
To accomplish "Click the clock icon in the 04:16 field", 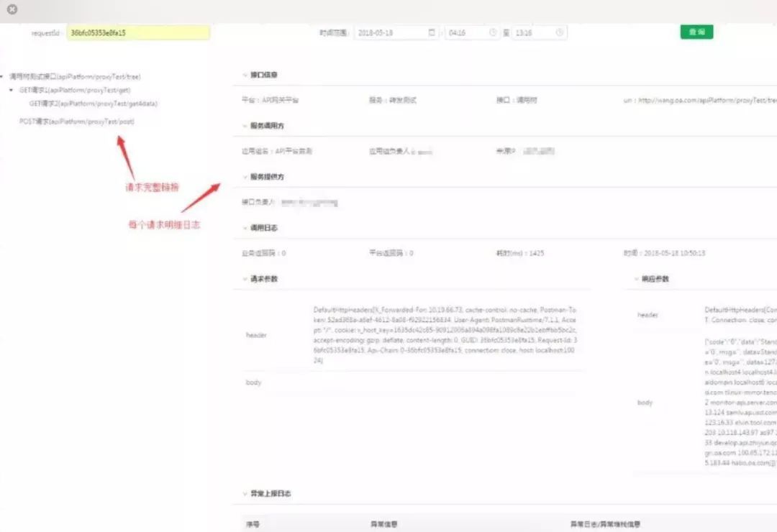I will click(493, 32).
